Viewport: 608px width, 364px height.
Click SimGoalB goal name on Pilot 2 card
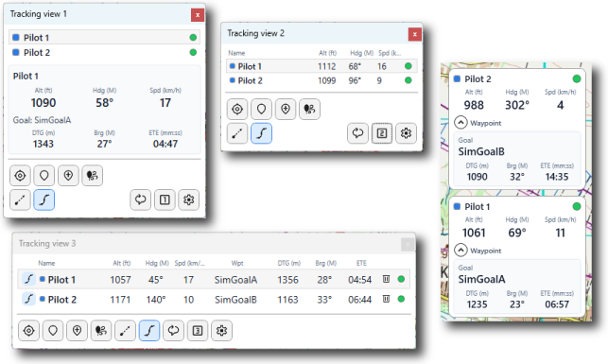[481, 151]
